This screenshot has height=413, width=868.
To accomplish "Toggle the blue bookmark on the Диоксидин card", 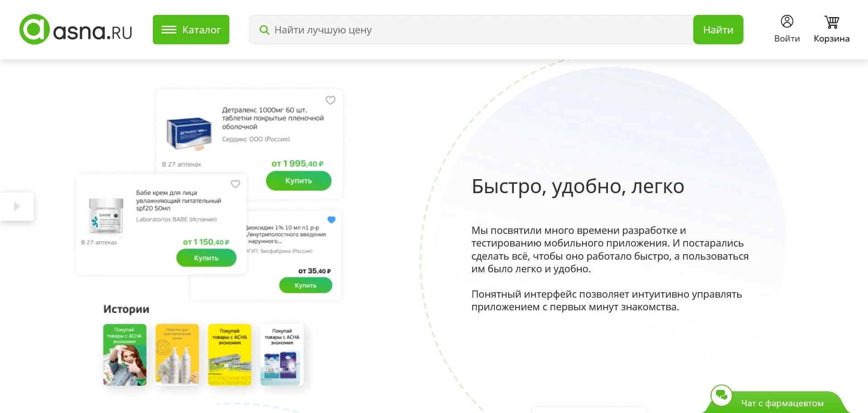I will tap(332, 219).
